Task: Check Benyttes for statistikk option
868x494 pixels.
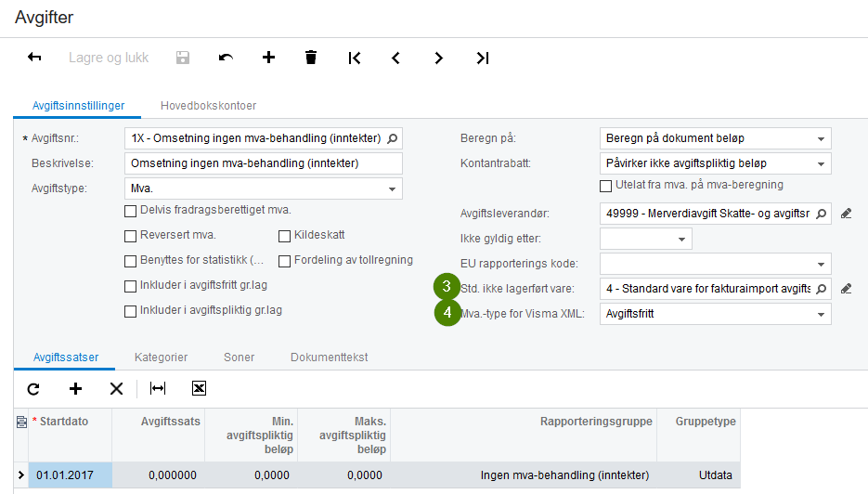Action: click(x=131, y=261)
